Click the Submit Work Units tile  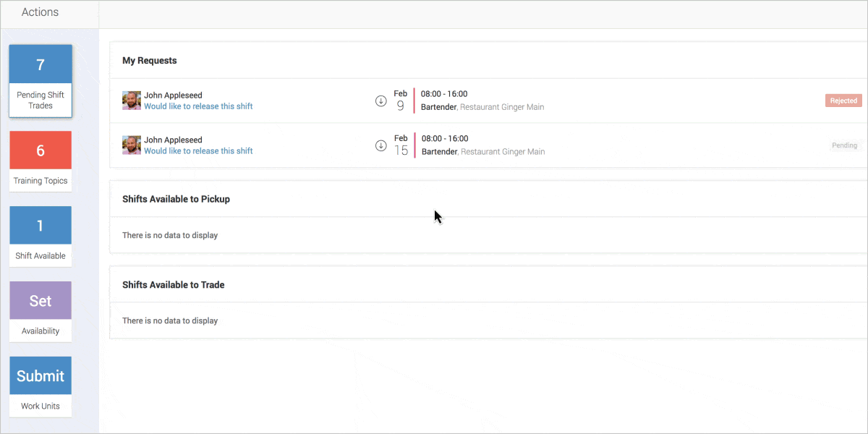tap(41, 387)
